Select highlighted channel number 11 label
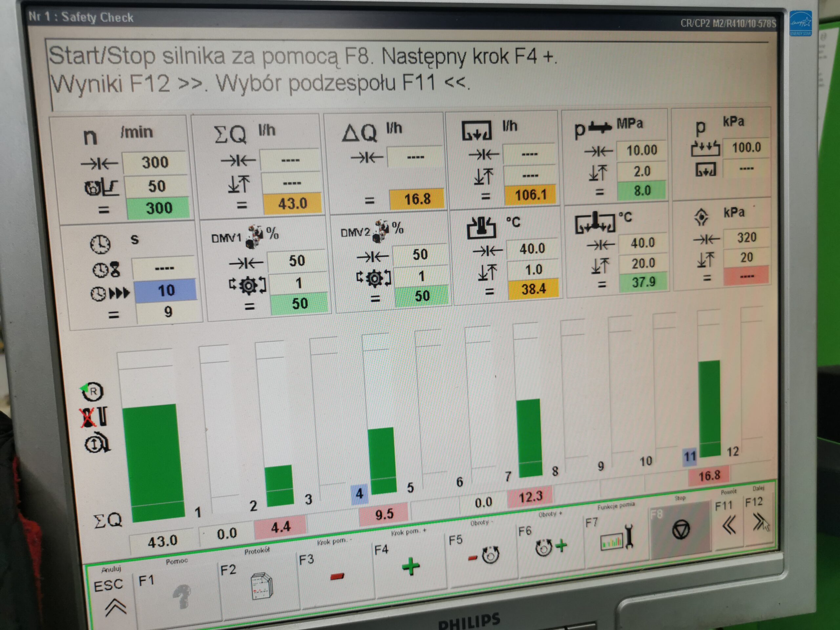 pos(689,456)
